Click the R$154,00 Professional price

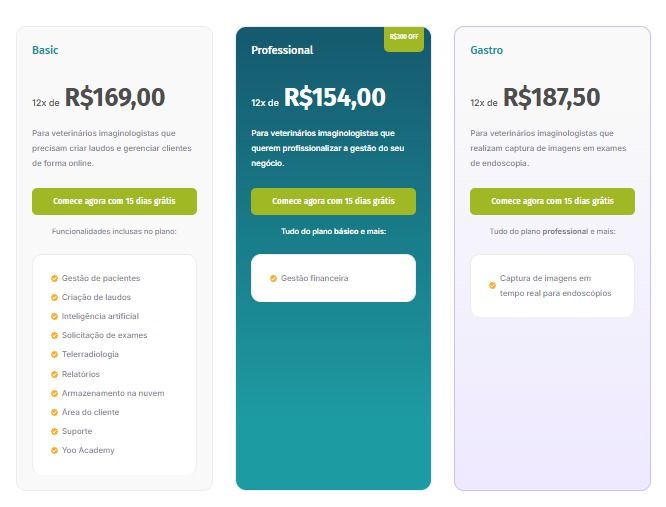[x=334, y=98]
